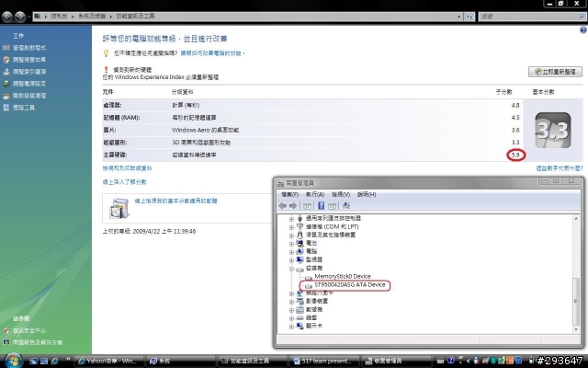This screenshot has width=588, height=368.
Task: Open the 執行(A) menu in Device Manager
Action: tap(315, 194)
